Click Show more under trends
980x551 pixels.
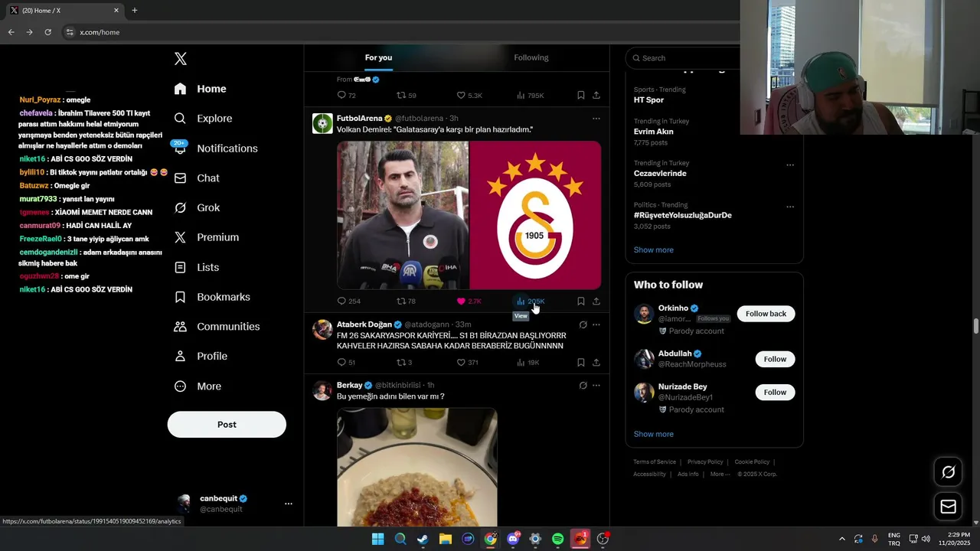pos(653,249)
